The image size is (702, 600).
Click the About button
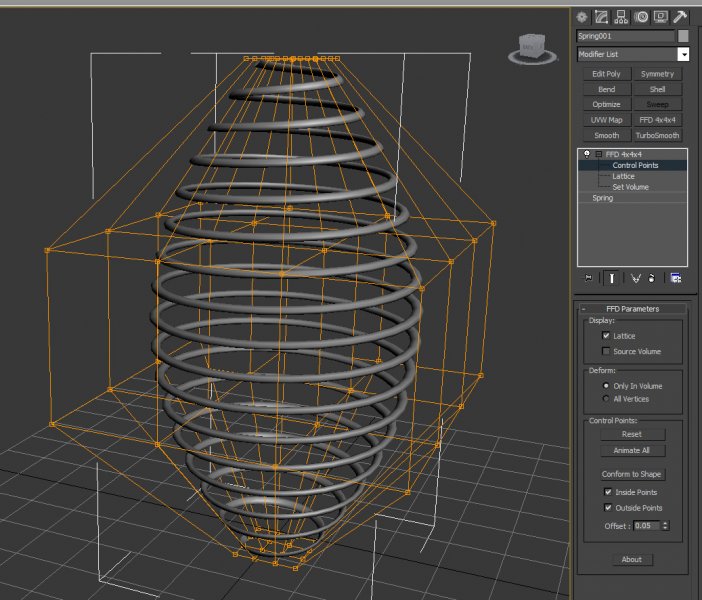[x=632, y=559]
